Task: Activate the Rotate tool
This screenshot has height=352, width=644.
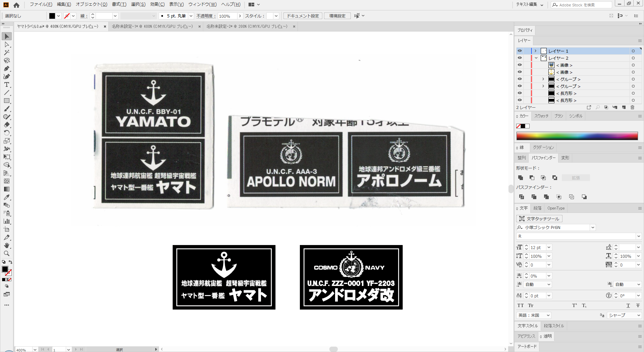Action: [7, 133]
